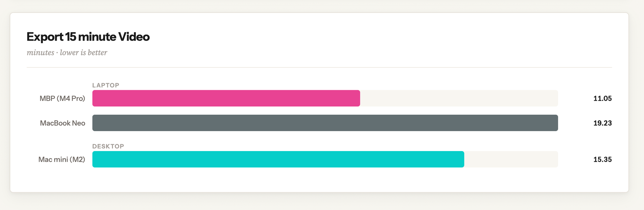
Task: Click the word "Export" in the chart title
Action: [45, 37]
